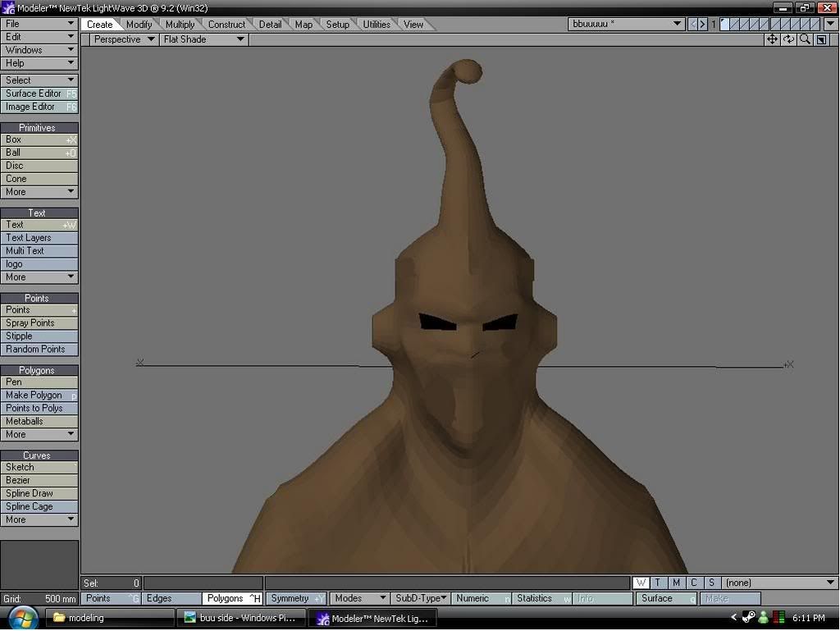Open the Flat Shade render style dropdown
The width and height of the screenshot is (840, 631).
[x=203, y=39]
